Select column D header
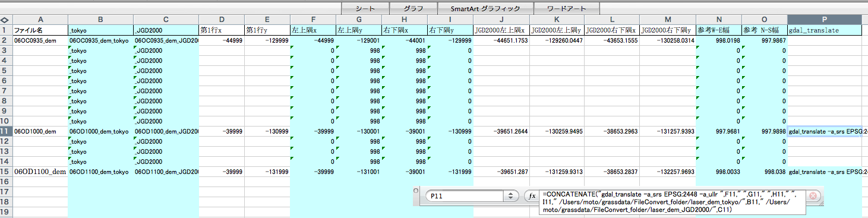 pyautogui.click(x=222, y=19)
